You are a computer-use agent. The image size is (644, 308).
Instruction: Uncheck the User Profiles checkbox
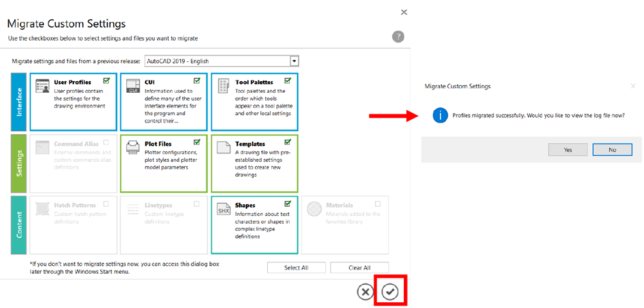tap(107, 81)
